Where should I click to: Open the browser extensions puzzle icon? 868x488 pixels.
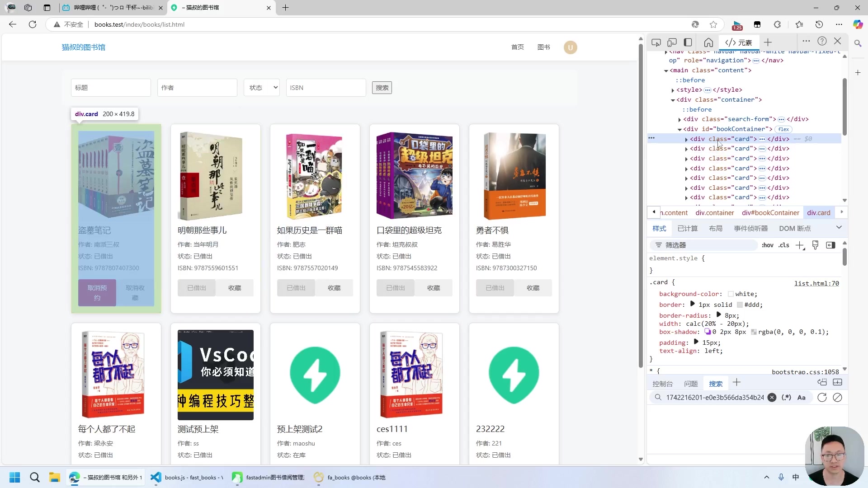pos(777,24)
